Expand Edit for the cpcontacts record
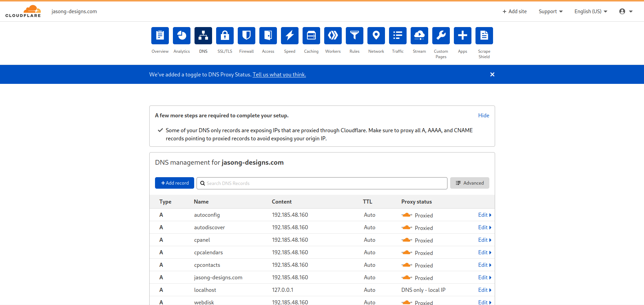The image size is (644, 305). click(485, 265)
